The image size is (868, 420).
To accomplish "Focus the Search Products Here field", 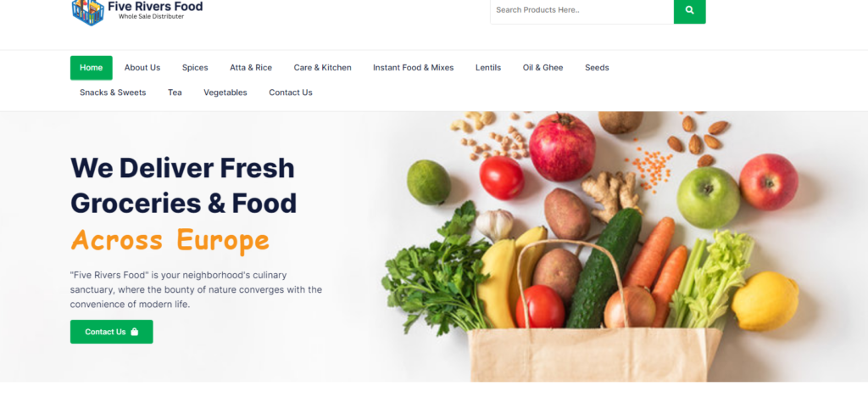I will coord(581,10).
